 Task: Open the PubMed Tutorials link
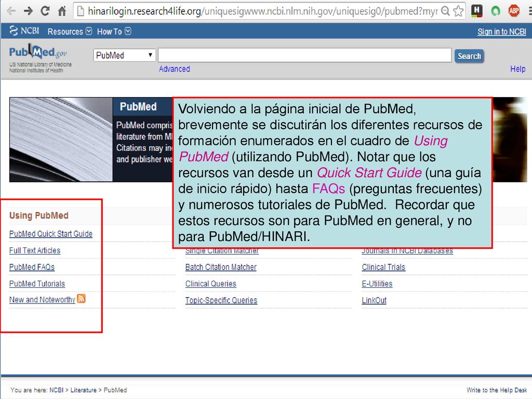point(37,284)
